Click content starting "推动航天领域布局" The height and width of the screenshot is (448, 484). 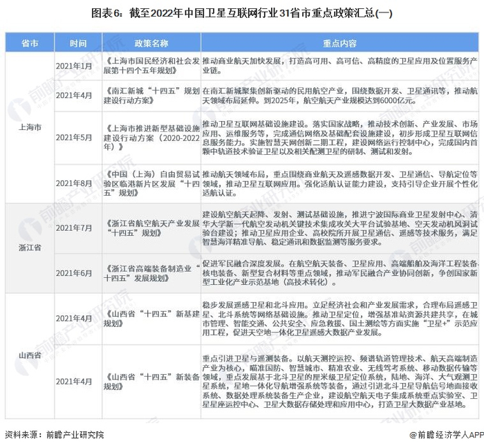[x=340, y=184]
